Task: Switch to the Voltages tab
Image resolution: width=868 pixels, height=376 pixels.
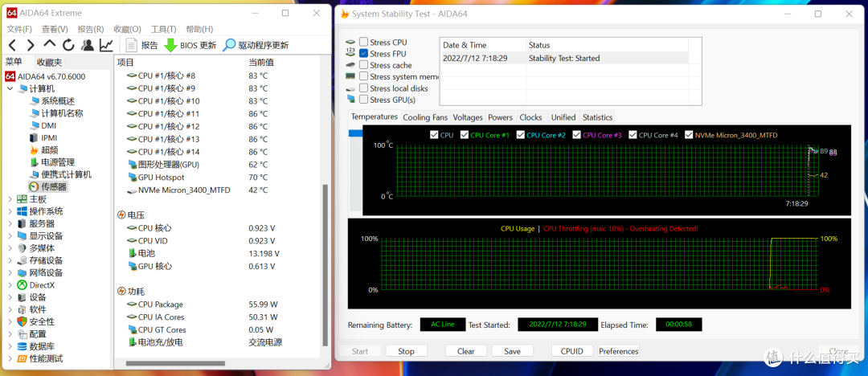Action: click(x=468, y=117)
